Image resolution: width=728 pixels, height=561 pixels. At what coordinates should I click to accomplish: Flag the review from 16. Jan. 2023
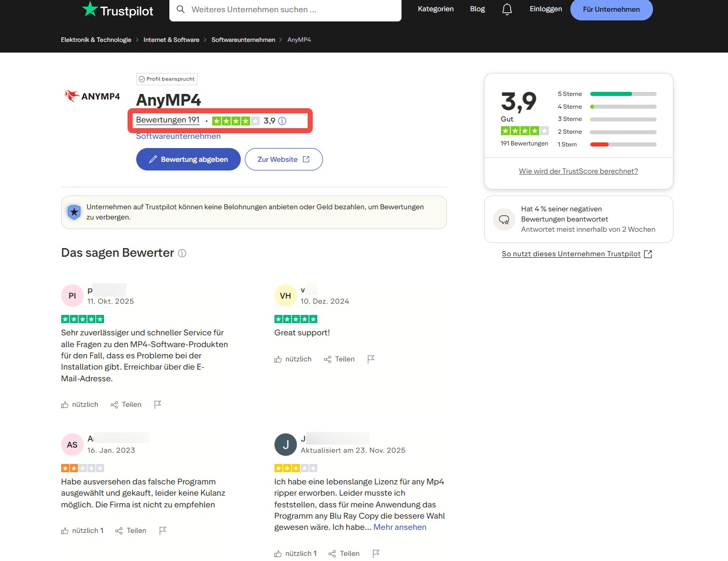point(162,530)
